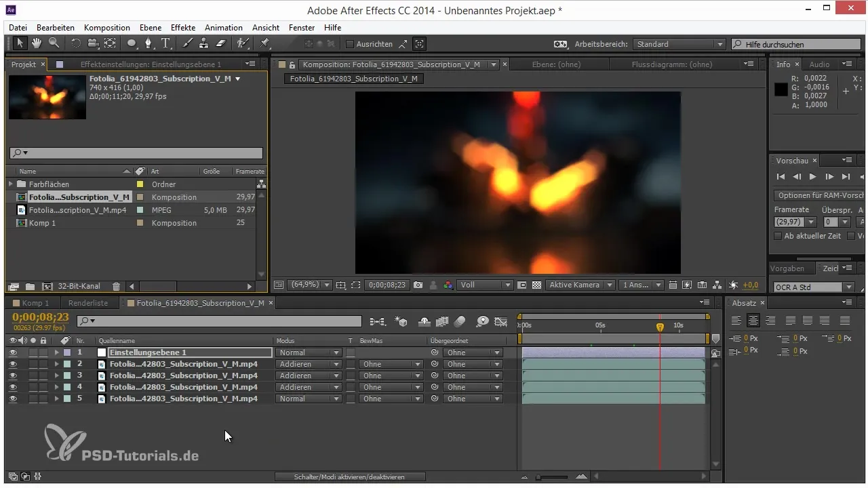Image resolution: width=868 pixels, height=488 pixels.
Task: Toggle visibility of layer 3
Action: tap(12, 375)
